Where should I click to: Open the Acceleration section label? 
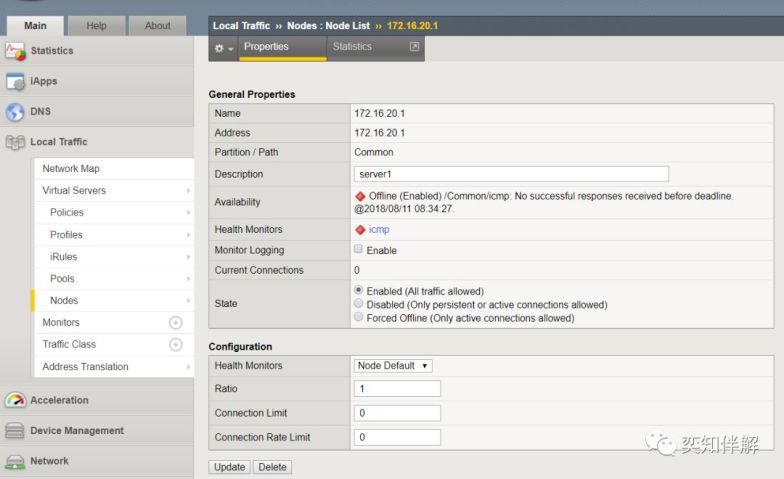click(60, 400)
